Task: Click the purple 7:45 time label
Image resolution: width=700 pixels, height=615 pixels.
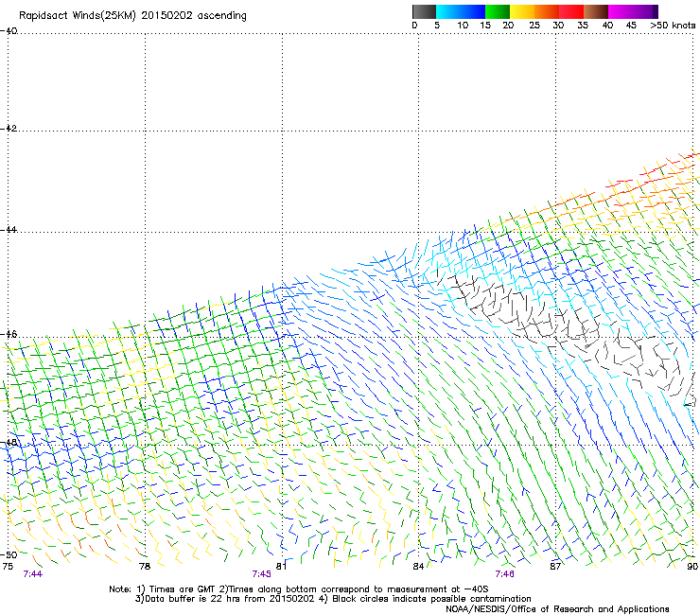Action: 262,574
